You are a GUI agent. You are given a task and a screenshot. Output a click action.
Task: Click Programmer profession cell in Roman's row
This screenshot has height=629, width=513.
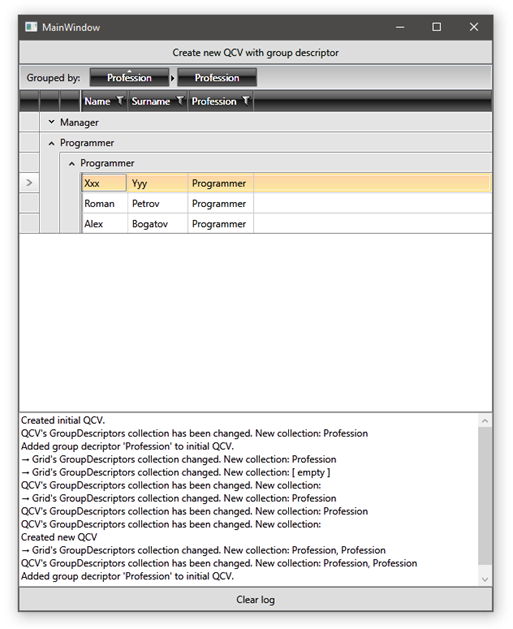point(220,203)
